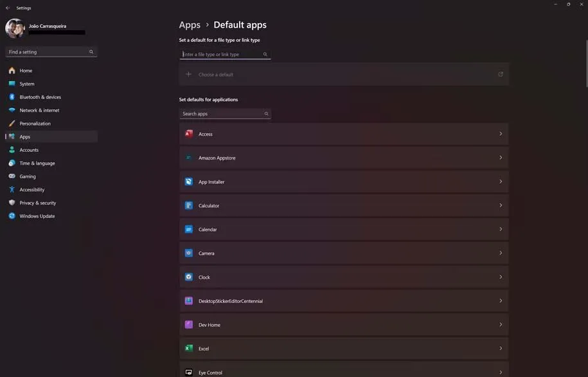Open Personalization in the sidebar
The image size is (588, 377).
point(35,124)
